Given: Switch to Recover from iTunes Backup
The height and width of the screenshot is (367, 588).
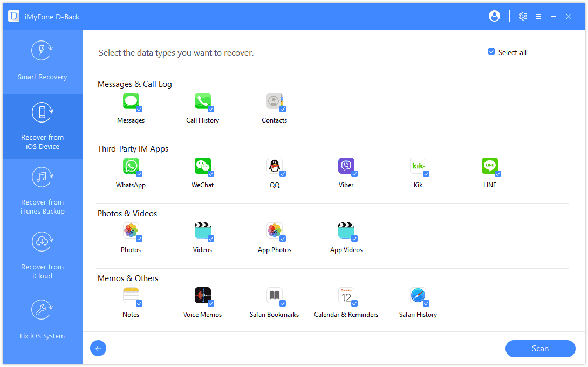Looking at the screenshot, I should tap(42, 192).
